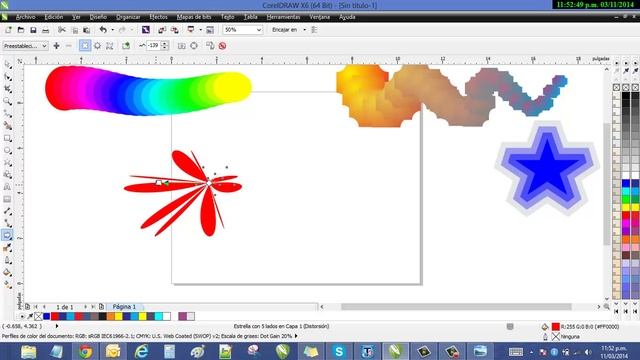Select the Pick tool in toolbox

pos(7,64)
